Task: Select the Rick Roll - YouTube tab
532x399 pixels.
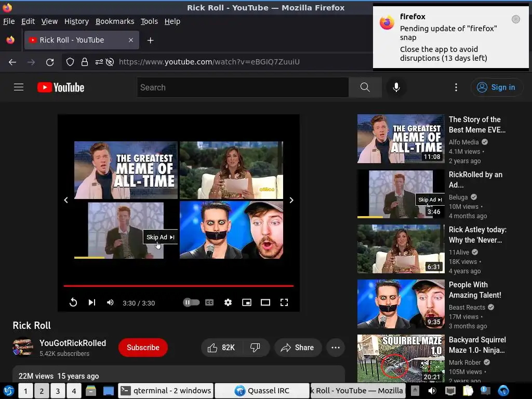Action: [82, 40]
